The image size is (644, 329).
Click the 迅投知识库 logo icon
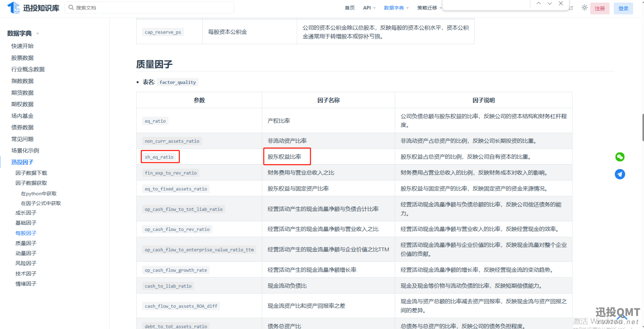pyautogui.click(x=14, y=7)
